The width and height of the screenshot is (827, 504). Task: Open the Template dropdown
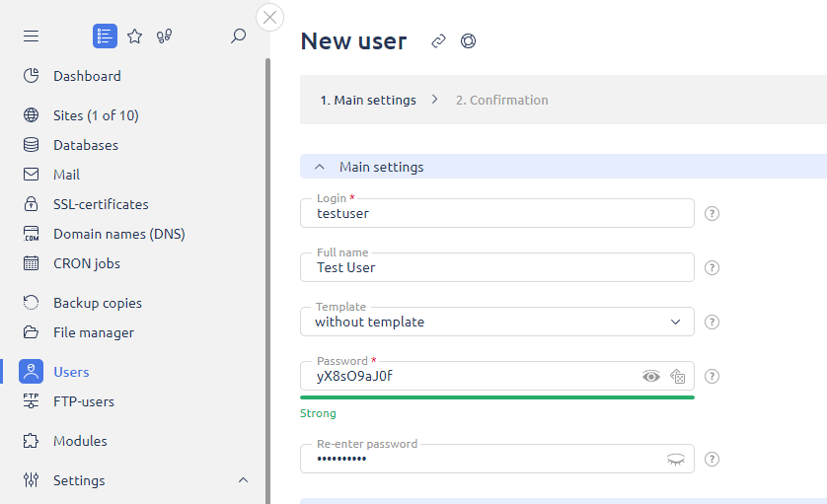click(x=496, y=322)
